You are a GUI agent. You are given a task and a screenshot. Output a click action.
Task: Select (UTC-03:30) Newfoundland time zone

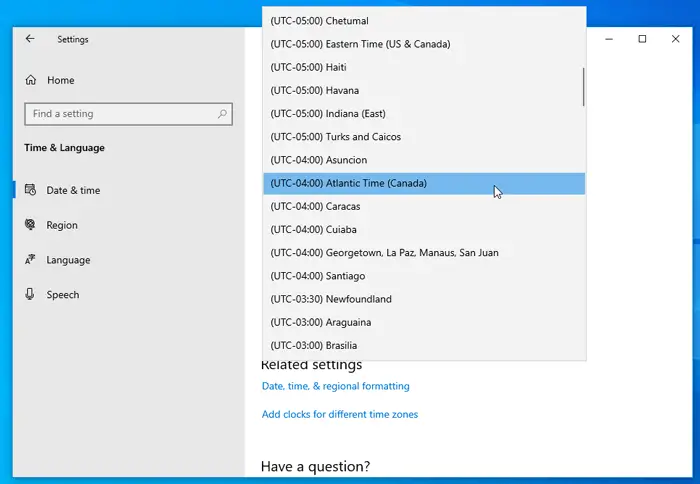[424, 300]
